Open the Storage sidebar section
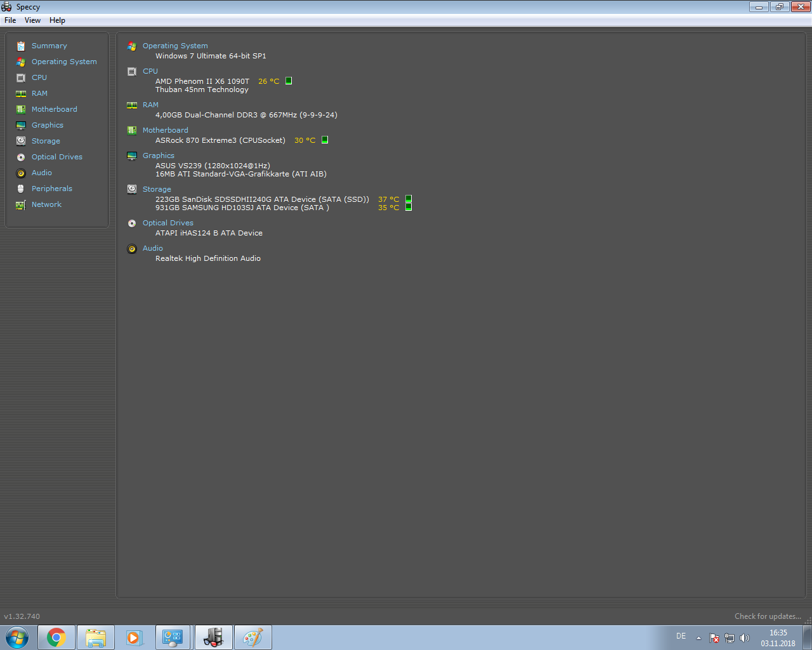 click(46, 141)
